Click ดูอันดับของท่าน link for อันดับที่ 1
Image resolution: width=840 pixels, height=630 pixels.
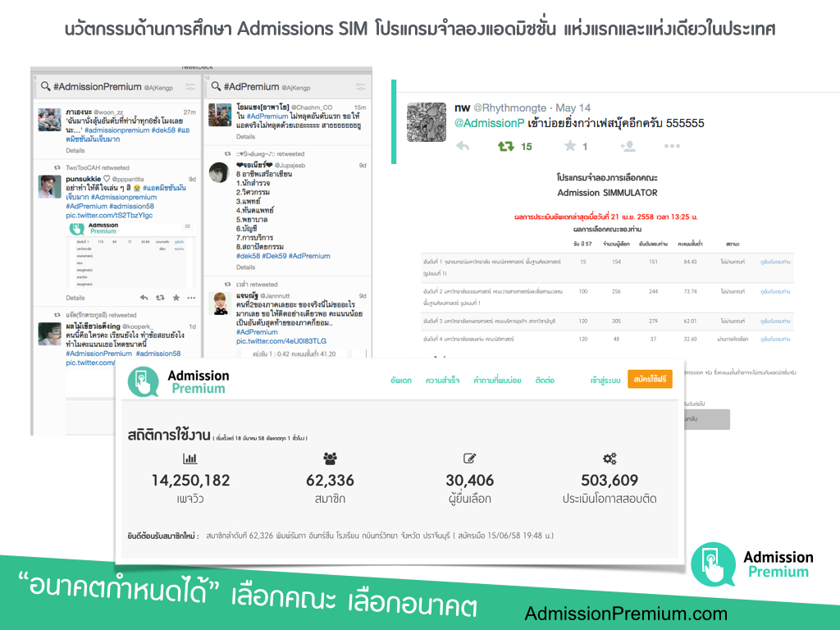775,262
